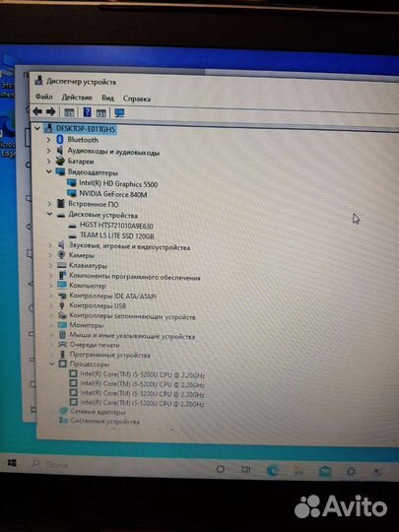Select the Очереди печати printer icon
Screen dimensions: 399x532
pos(62,345)
